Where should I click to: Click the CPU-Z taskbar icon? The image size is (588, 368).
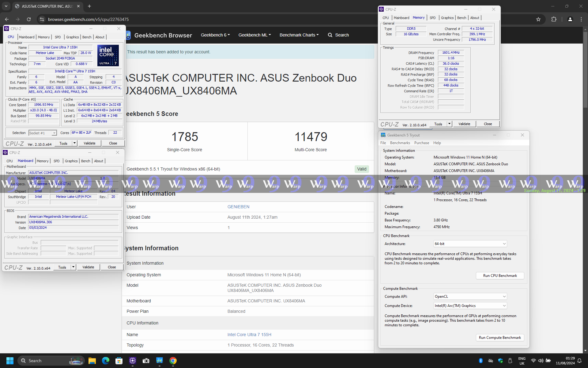pos(133,361)
